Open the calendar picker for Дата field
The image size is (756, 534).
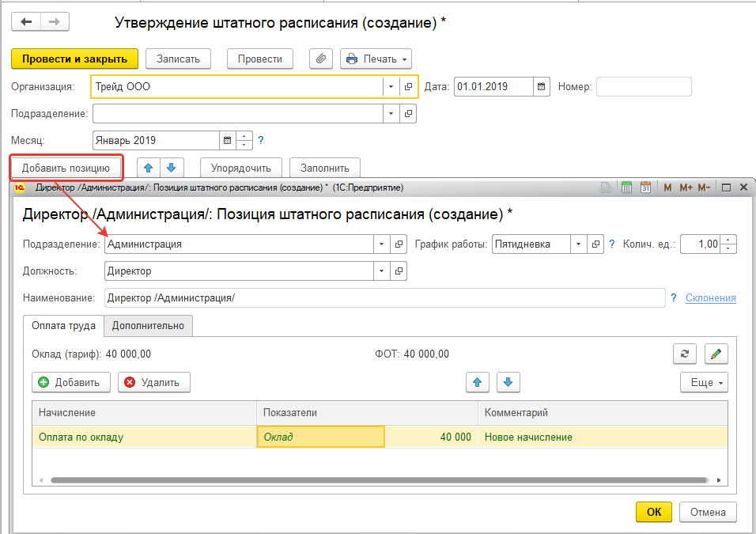tap(542, 87)
